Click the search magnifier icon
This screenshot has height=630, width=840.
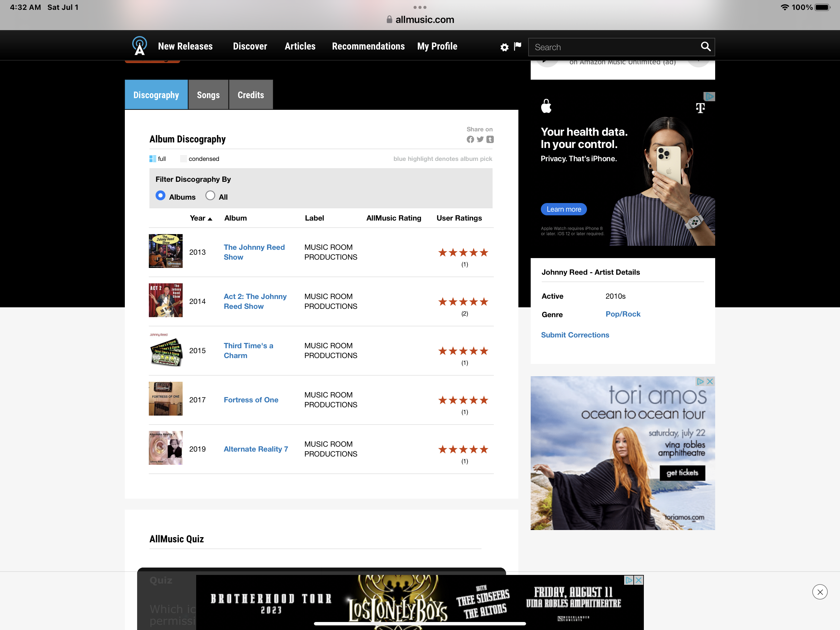coord(705,46)
